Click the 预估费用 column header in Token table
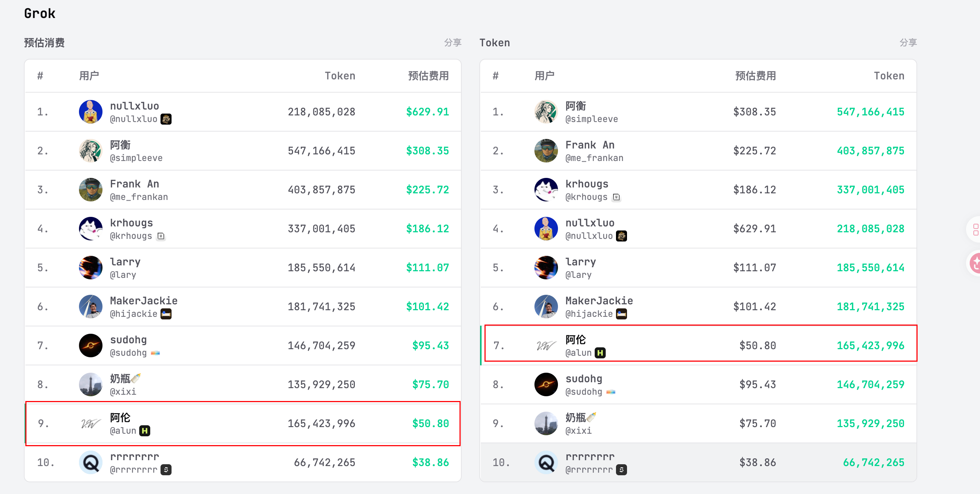This screenshot has height=494, width=980. pyautogui.click(x=756, y=76)
